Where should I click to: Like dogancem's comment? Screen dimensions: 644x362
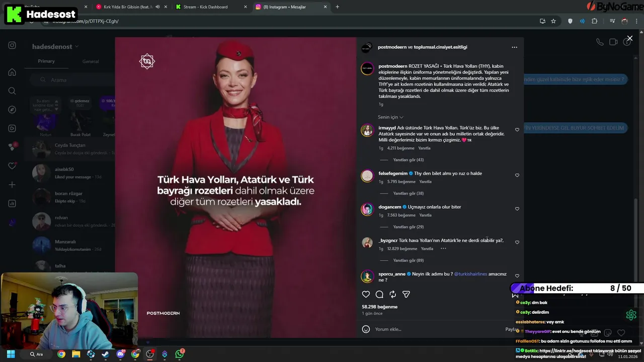click(517, 209)
